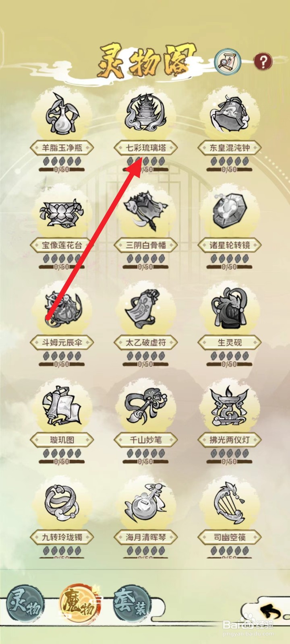Screen dimensions: 290x644
Task: Tap the 拂光两仪灯 lamp icon
Action: click(x=229, y=407)
